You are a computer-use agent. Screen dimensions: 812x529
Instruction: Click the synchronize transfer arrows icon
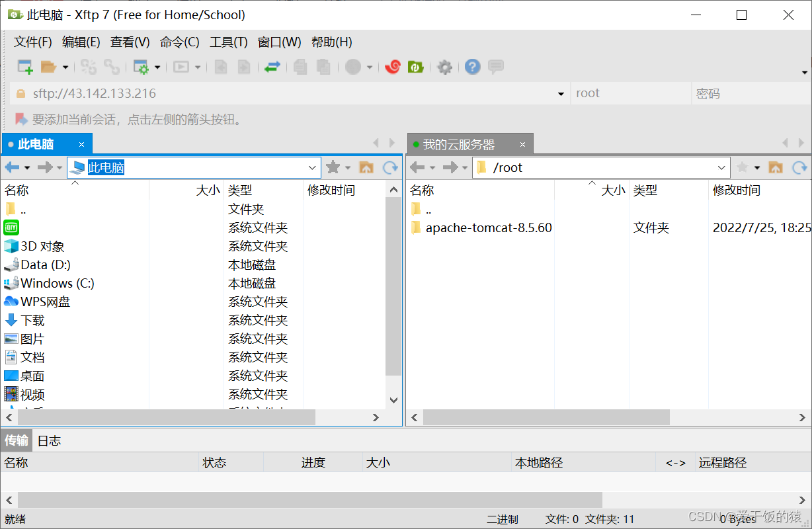pyautogui.click(x=272, y=67)
